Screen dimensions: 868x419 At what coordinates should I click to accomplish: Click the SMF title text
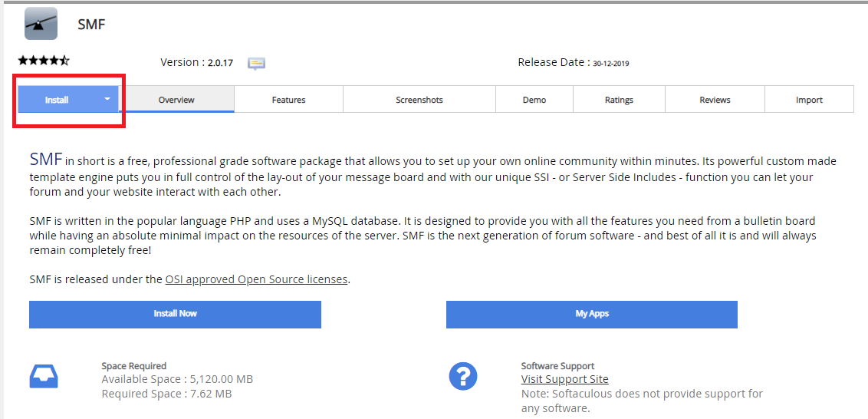click(91, 25)
